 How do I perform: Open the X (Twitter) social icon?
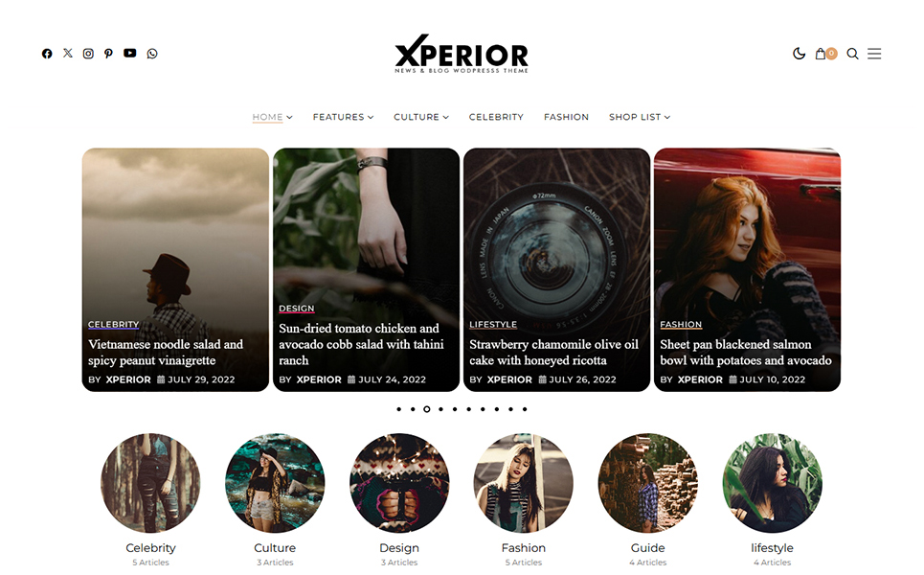68,53
